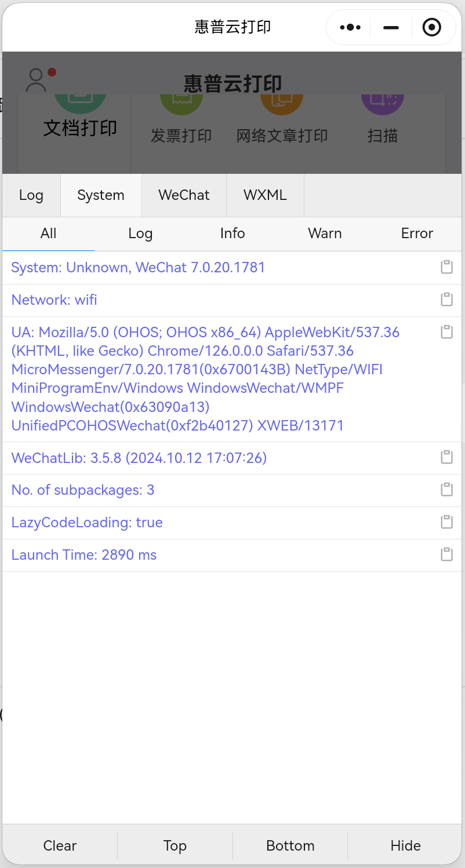
Task: Copy the Network wifi row
Action: [446, 300]
